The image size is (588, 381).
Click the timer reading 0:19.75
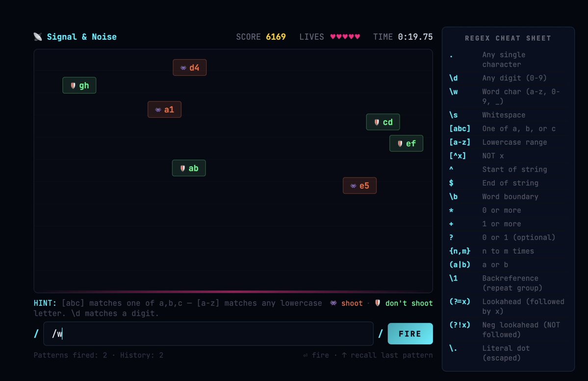[x=415, y=37]
